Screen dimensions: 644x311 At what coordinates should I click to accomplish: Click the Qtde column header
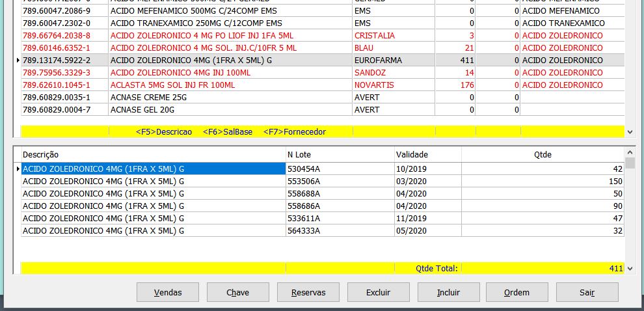tap(543, 155)
